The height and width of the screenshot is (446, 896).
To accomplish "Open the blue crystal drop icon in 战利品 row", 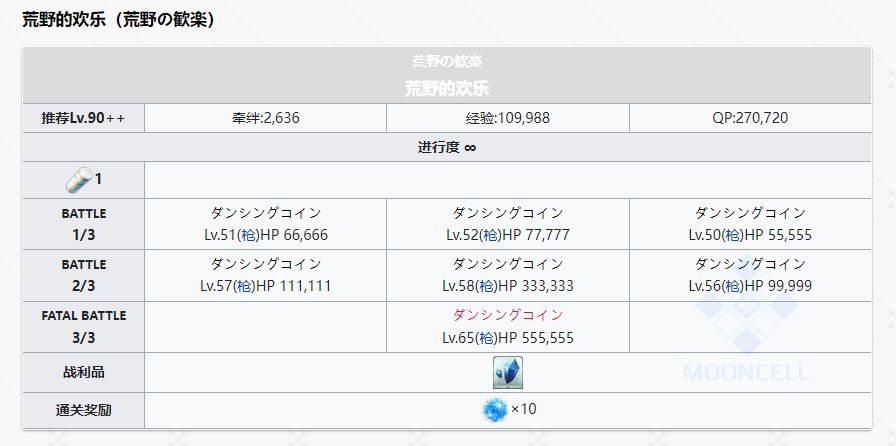I will coord(507,372).
